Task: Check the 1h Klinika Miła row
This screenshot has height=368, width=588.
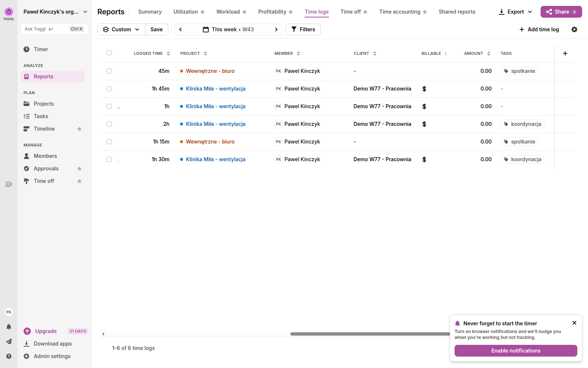Action: [109, 106]
